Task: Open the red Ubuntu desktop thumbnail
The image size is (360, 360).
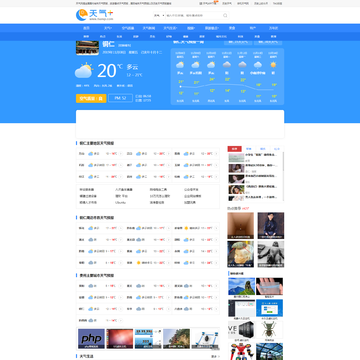Action: coord(120,339)
